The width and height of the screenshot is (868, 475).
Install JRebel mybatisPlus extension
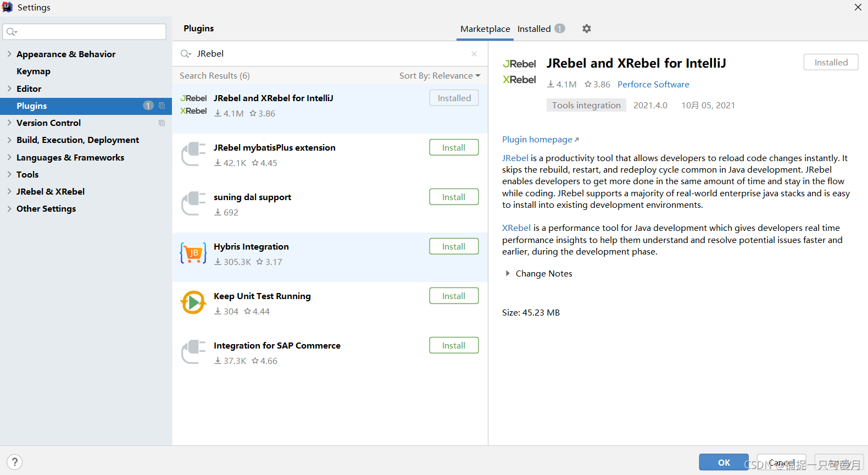tap(454, 148)
